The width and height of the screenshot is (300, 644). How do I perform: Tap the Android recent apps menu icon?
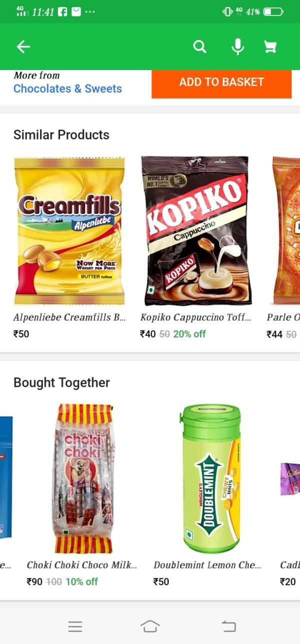[75, 626]
